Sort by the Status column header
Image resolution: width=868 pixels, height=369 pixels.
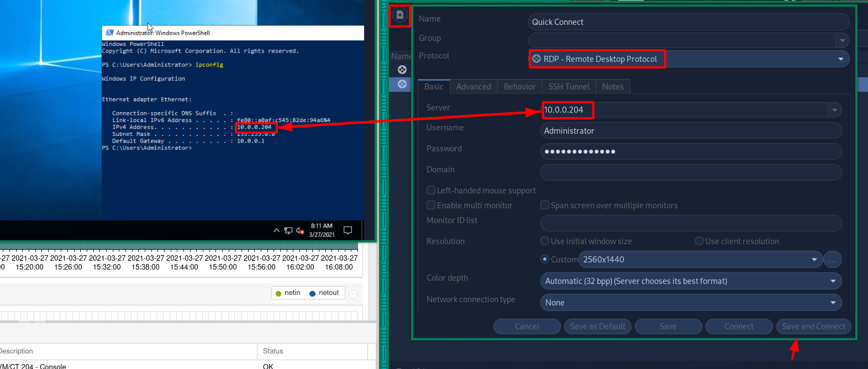(x=312, y=351)
